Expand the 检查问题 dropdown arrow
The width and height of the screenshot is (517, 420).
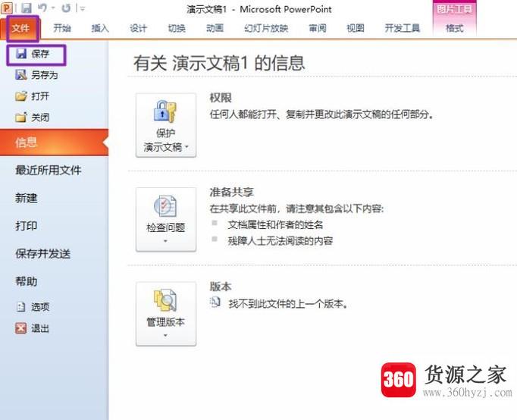tap(165, 241)
